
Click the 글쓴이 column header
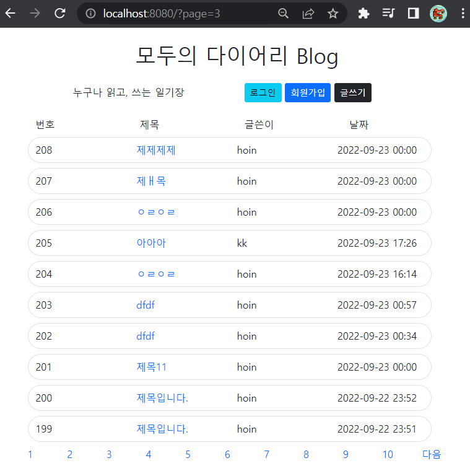point(259,125)
